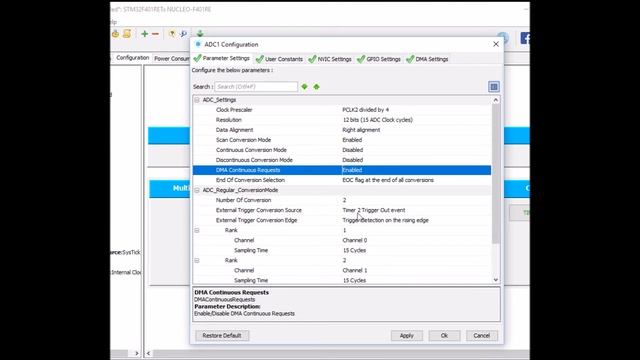
Task: Open Resolution value 12 bits dropdown
Action: pos(378,120)
